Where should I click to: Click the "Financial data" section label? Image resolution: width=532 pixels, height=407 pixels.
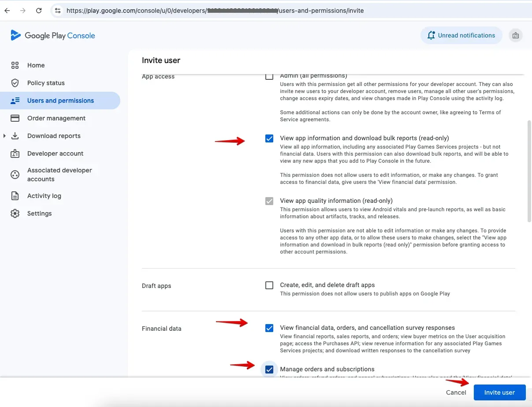coord(161,329)
